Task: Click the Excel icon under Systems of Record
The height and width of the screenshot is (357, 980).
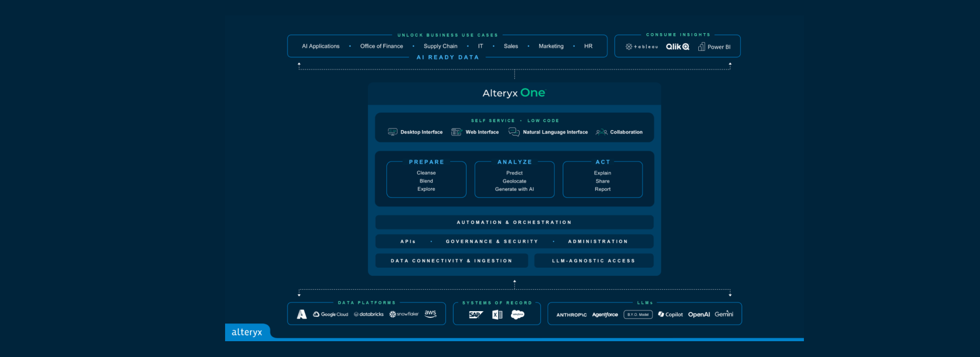Action: (x=497, y=315)
